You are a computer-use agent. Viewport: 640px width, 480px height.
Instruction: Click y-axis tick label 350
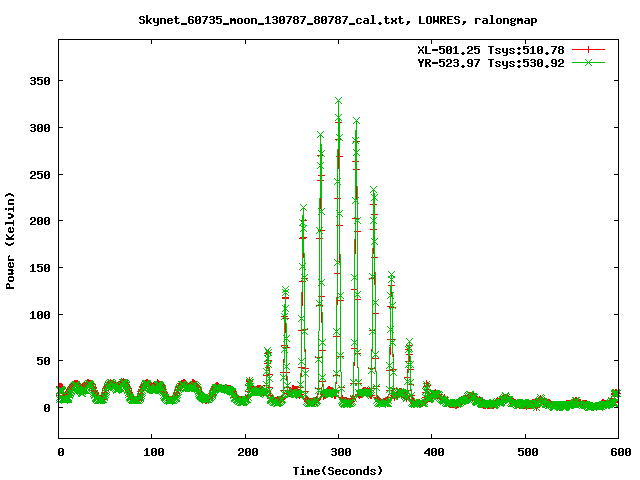click(x=40, y=81)
